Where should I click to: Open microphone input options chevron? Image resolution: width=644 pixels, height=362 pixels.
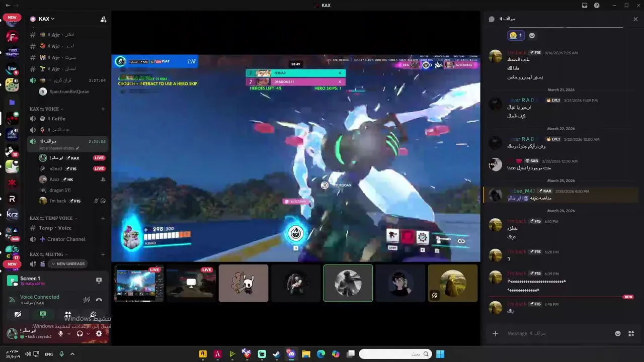(x=69, y=333)
